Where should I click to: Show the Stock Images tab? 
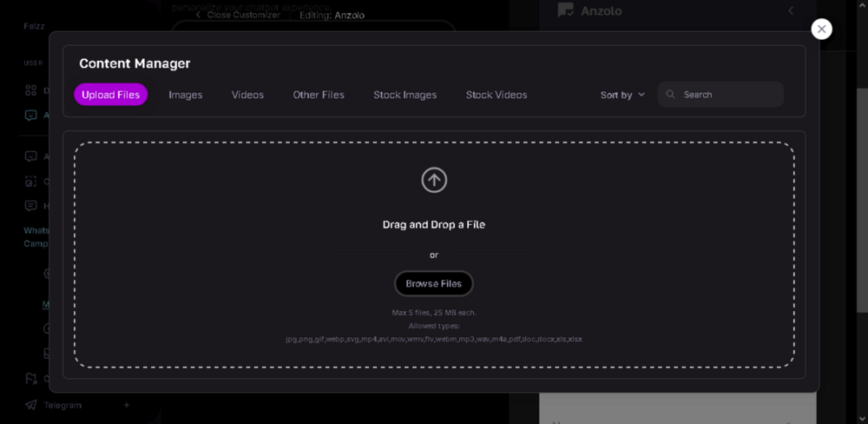(404, 95)
